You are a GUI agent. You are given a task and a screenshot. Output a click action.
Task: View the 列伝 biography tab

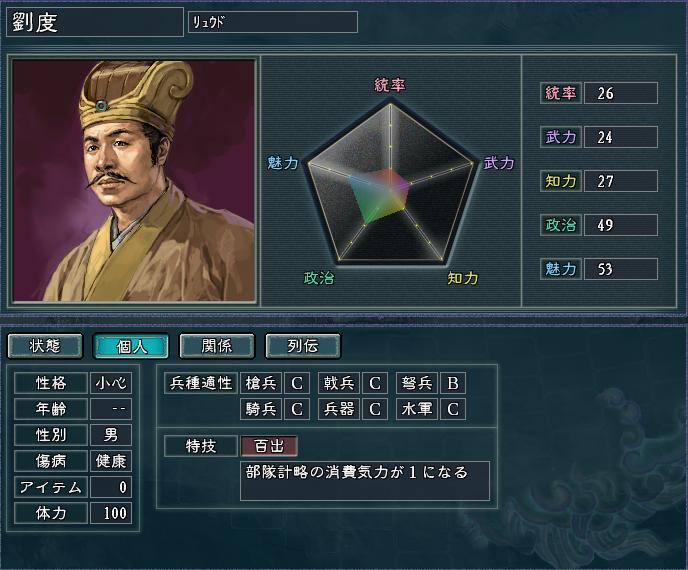click(x=303, y=346)
